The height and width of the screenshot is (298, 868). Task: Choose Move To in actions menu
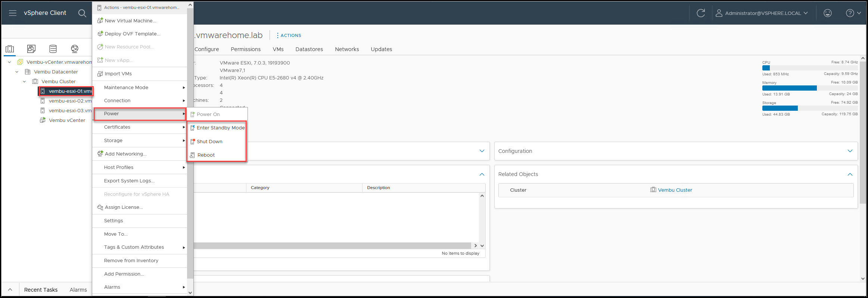(140, 234)
